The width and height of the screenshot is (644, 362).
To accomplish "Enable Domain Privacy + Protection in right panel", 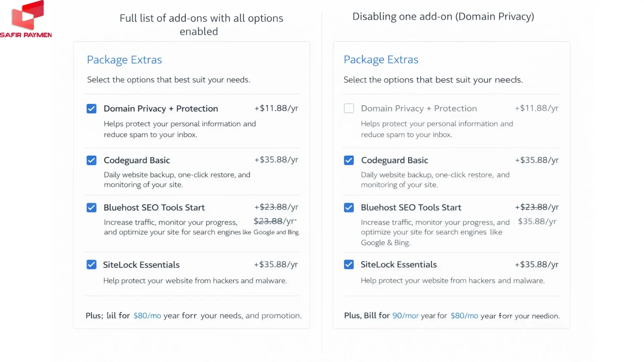I will coord(349,108).
